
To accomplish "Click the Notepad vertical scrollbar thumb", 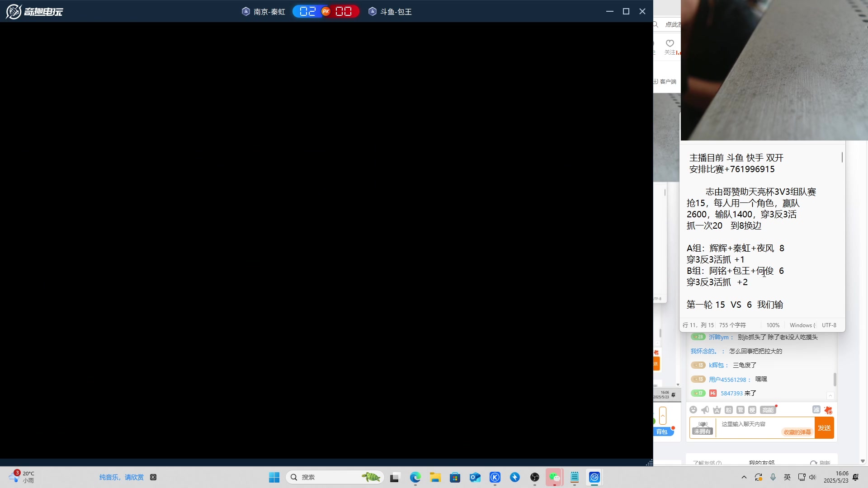I will point(842,157).
